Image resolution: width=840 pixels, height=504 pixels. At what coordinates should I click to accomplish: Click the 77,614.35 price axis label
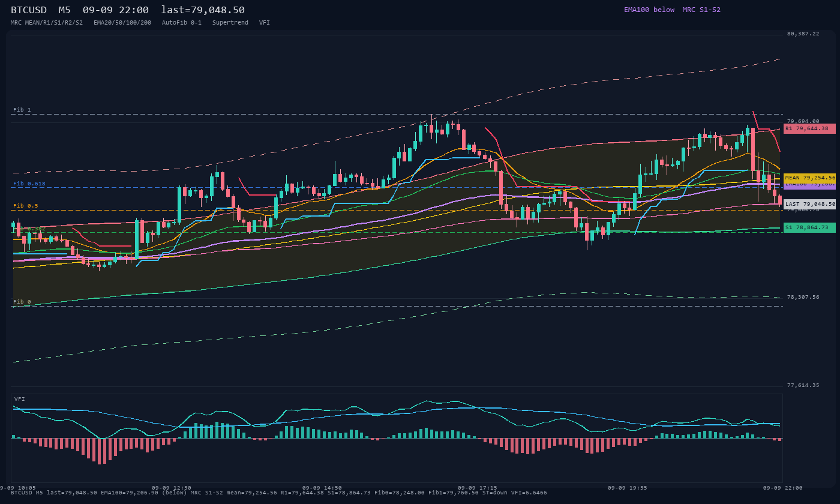803,385
